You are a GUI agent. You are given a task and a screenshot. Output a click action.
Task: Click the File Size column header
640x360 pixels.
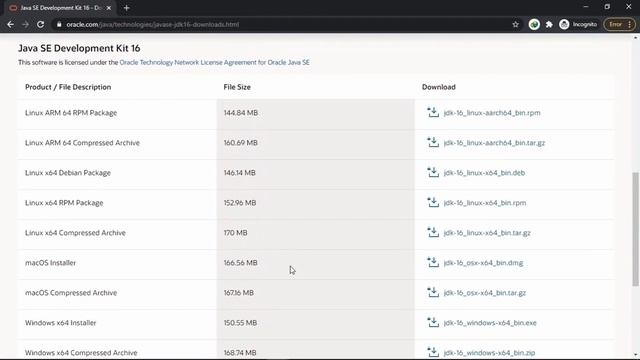(237, 87)
